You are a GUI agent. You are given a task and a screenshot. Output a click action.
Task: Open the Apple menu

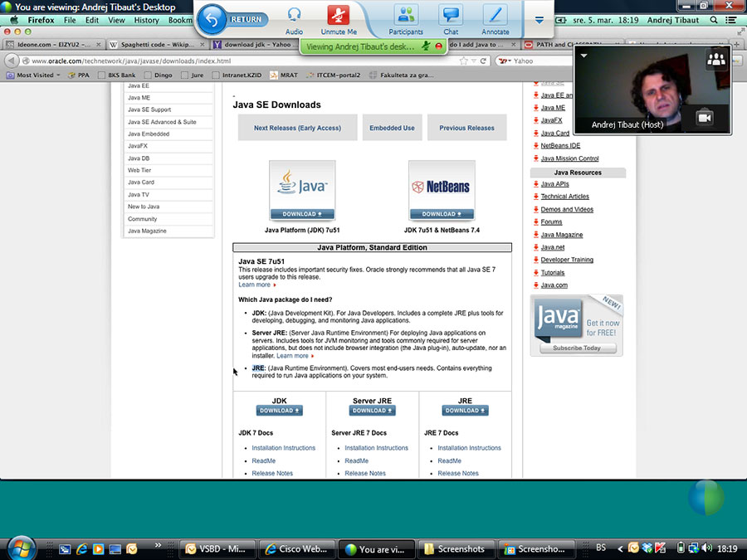[14, 20]
